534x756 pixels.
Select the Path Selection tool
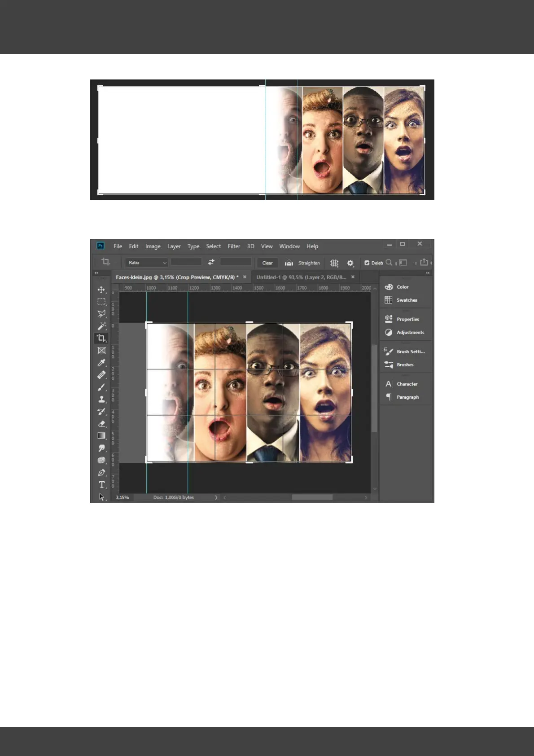101,497
